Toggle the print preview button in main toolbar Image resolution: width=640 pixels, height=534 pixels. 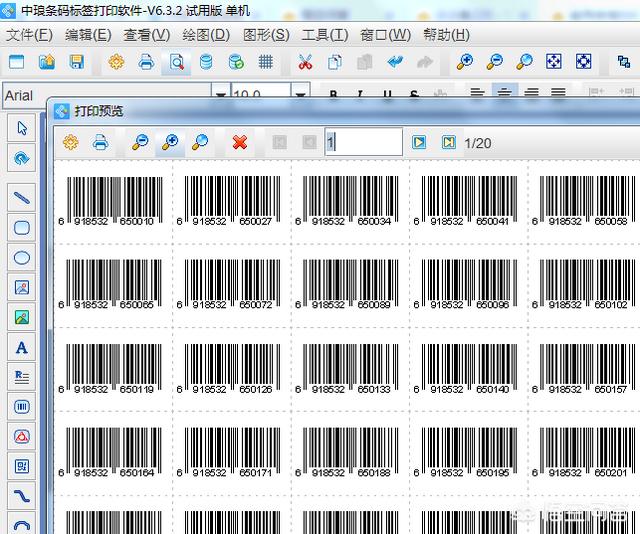coord(176,62)
